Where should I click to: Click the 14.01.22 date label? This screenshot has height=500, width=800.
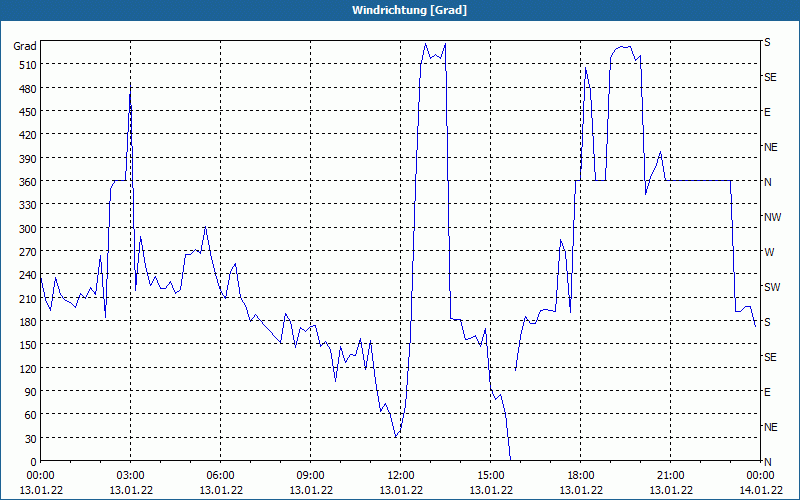[761, 490]
